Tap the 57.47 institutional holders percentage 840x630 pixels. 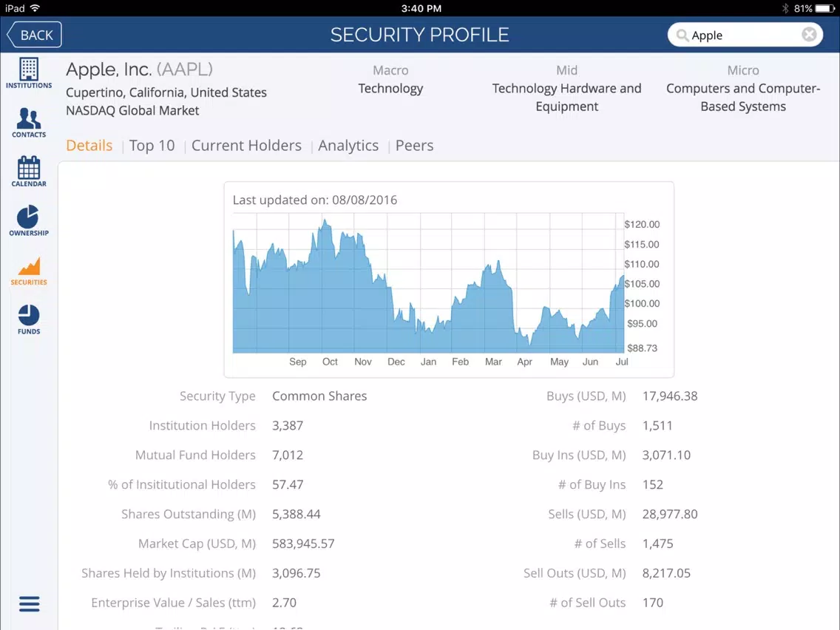point(288,484)
